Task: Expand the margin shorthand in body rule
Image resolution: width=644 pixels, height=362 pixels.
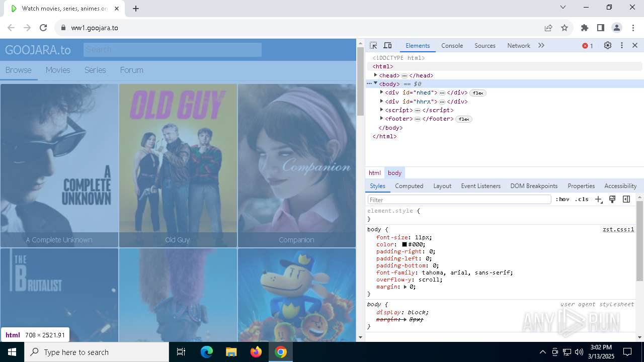Action: click(x=406, y=287)
